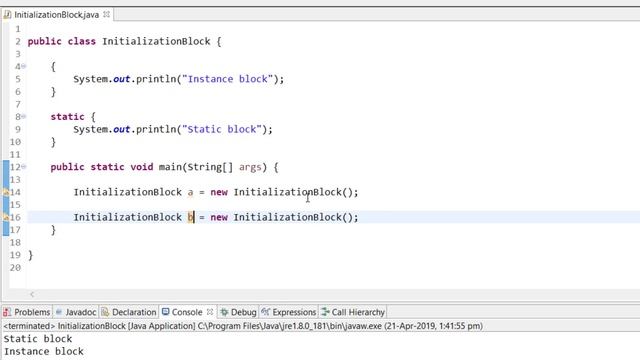Image resolution: width=640 pixels, height=360 pixels.
Task: Click the void keyword on line 12
Action: 142,167
